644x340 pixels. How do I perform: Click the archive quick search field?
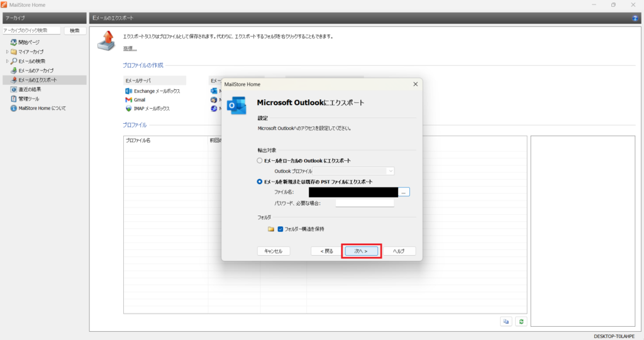(x=31, y=30)
